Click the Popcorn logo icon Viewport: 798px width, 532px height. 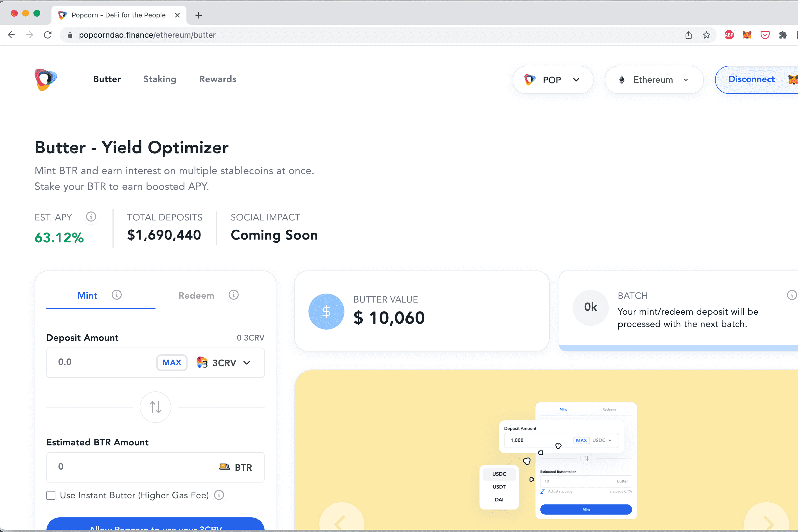click(x=46, y=79)
